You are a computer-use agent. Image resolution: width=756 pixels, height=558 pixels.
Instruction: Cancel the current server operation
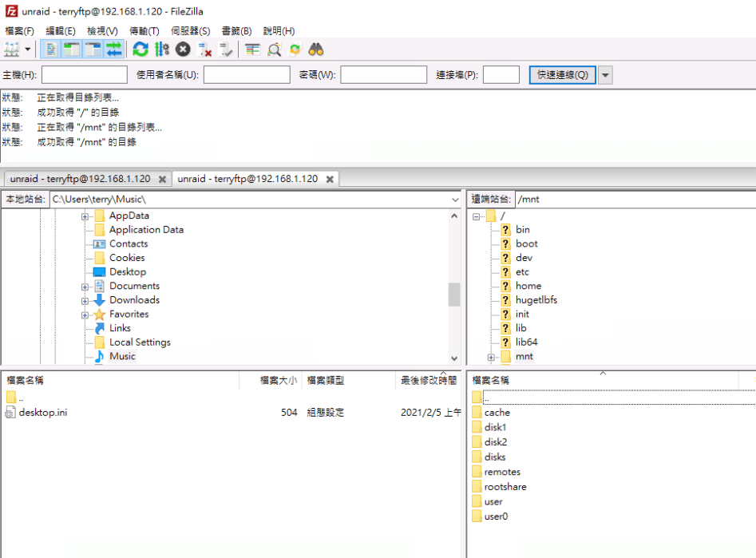pyautogui.click(x=182, y=49)
